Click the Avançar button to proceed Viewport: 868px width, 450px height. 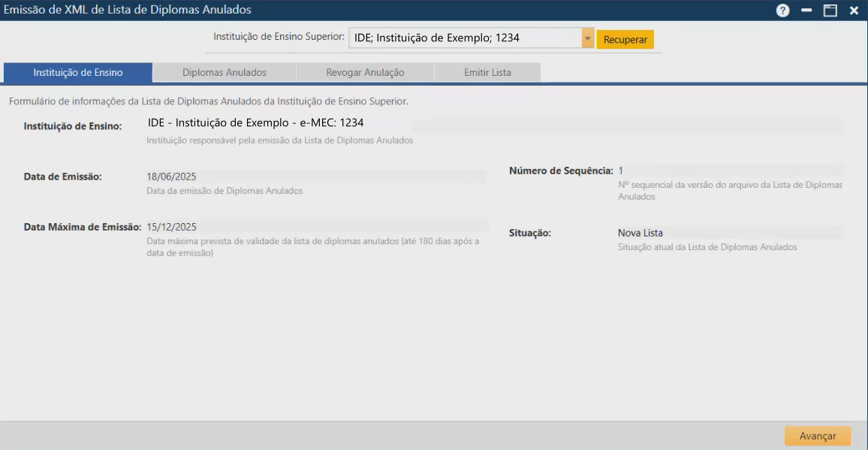click(x=817, y=435)
